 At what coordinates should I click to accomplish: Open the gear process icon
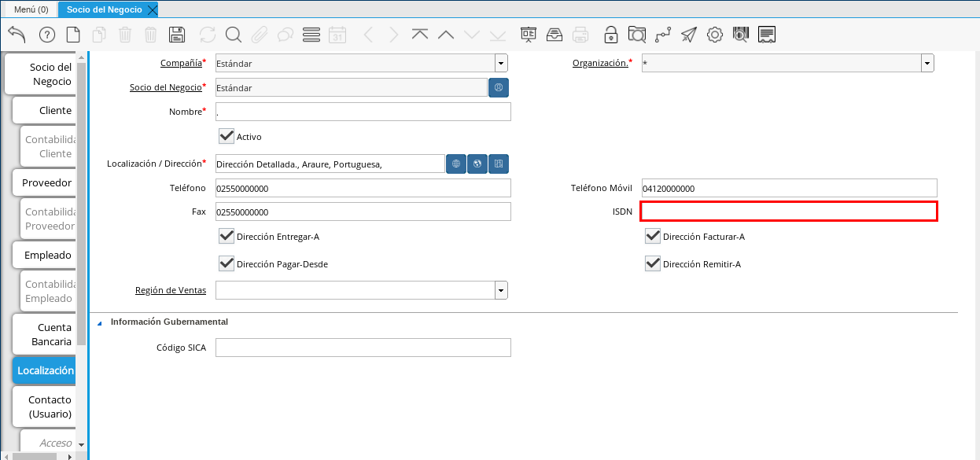click(715, 35)
